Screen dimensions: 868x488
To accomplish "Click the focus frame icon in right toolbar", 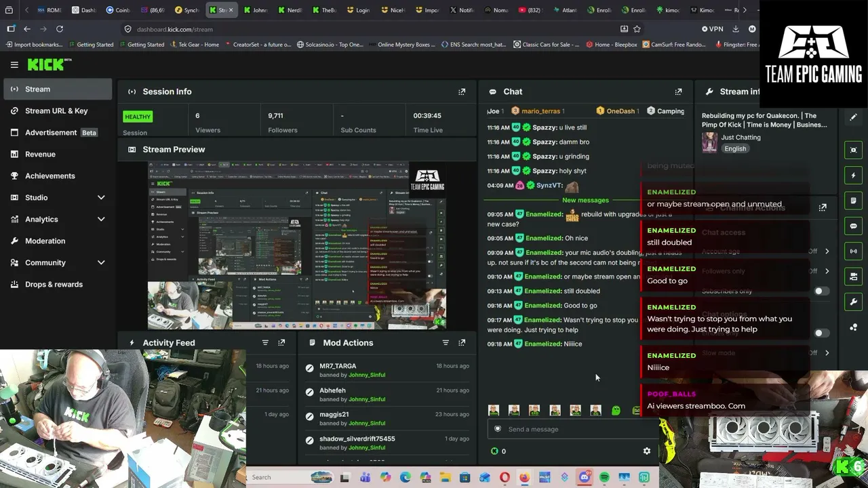I will 853,150.
